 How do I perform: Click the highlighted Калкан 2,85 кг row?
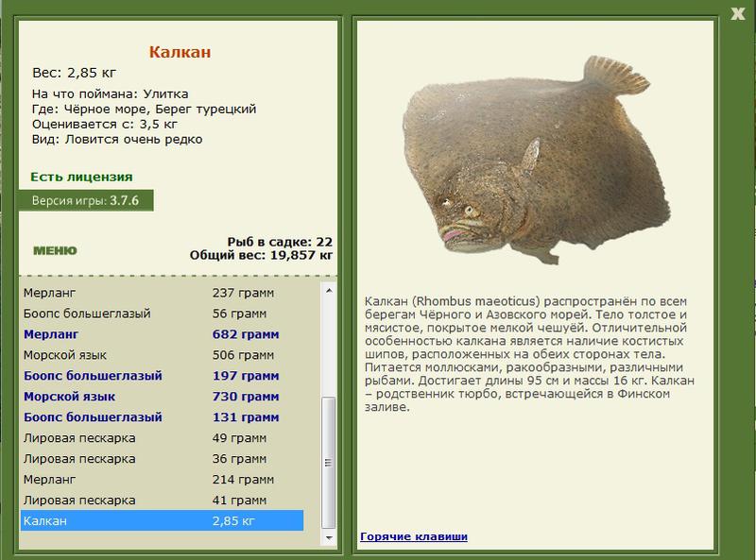coord(161,520)
